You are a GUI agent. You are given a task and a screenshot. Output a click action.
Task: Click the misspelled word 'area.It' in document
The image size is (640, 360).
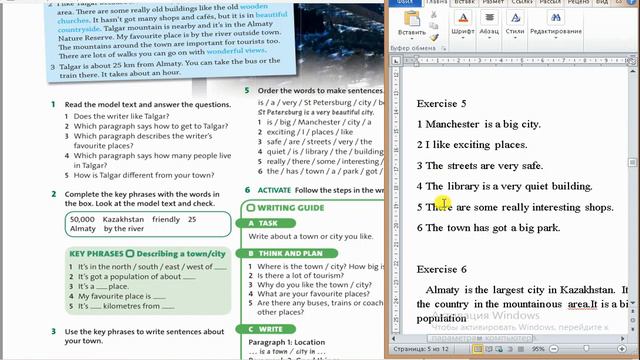(x=582, y=304)
